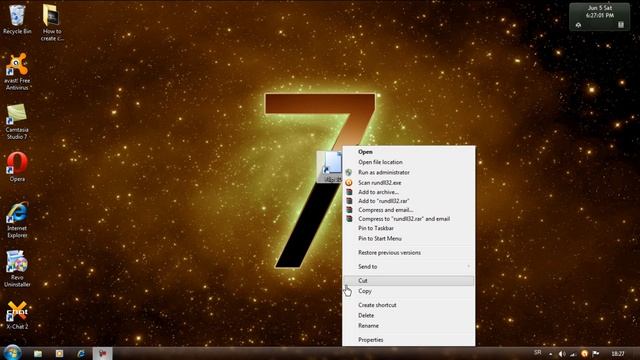This screenshot has width=640, height=360.
Task: Expand the Send to submenu arrow
Action: (469, 267)
